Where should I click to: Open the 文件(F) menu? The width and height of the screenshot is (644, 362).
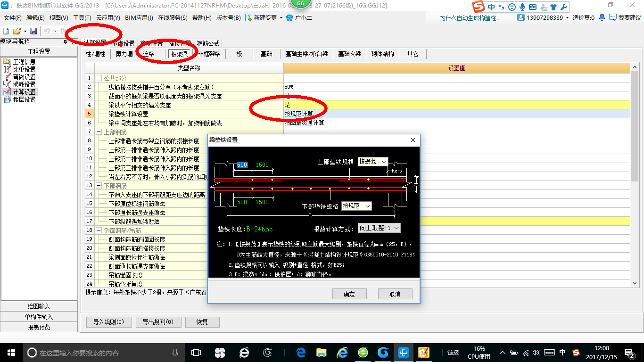13,18
